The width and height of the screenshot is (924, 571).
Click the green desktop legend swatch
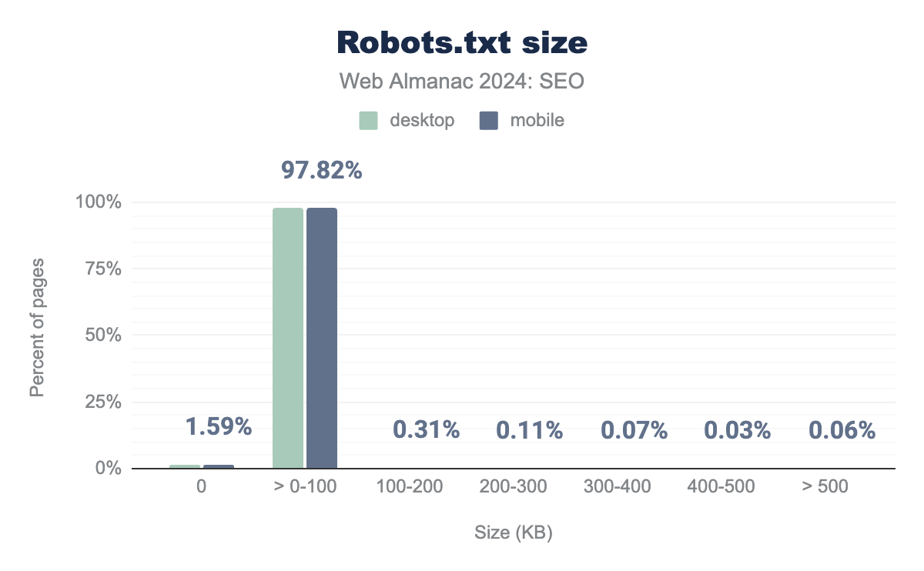tap(368, 121)
